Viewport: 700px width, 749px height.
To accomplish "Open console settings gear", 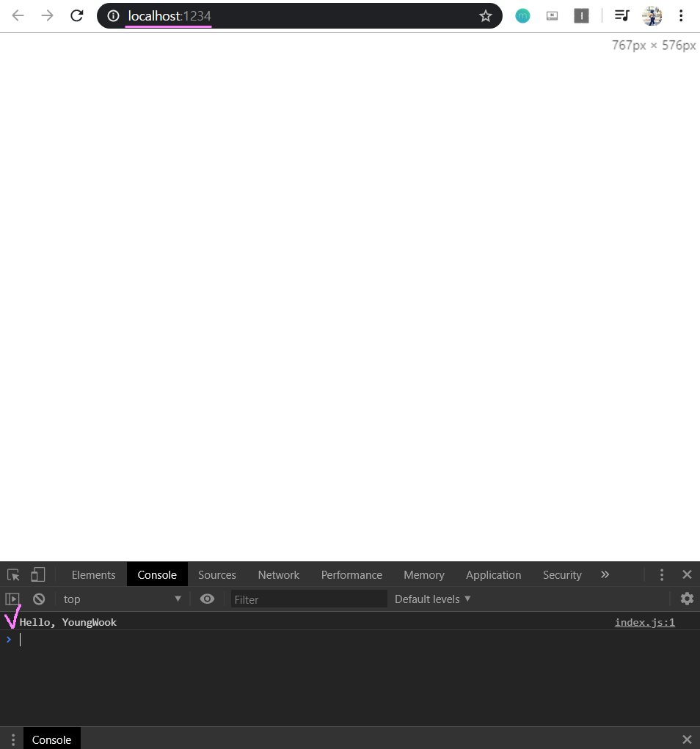I will click(687, 599).
